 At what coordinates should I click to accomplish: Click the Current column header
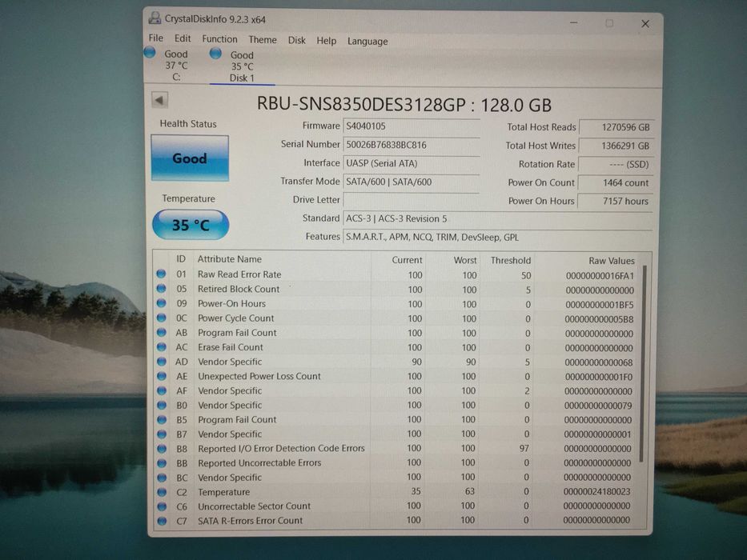[407, 260]
